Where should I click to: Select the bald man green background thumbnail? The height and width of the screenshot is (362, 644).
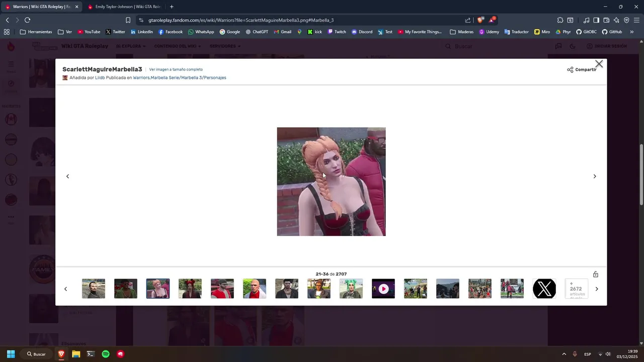[255, 289]
